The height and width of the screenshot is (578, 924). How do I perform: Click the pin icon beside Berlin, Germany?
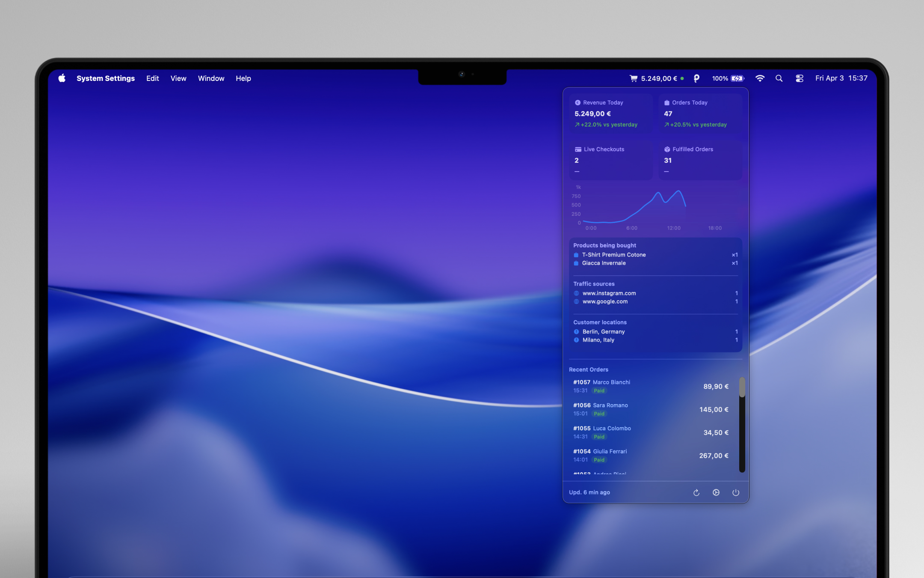576,332
